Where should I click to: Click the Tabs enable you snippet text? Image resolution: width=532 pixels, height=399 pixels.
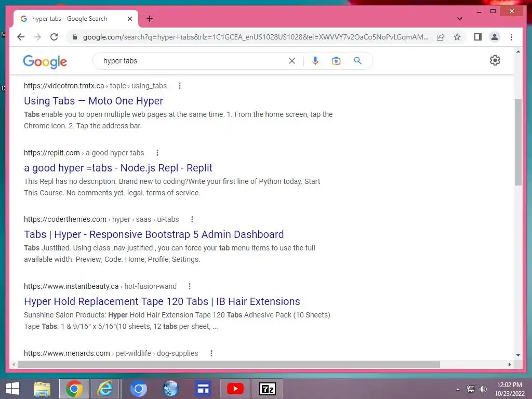point(178,120)
